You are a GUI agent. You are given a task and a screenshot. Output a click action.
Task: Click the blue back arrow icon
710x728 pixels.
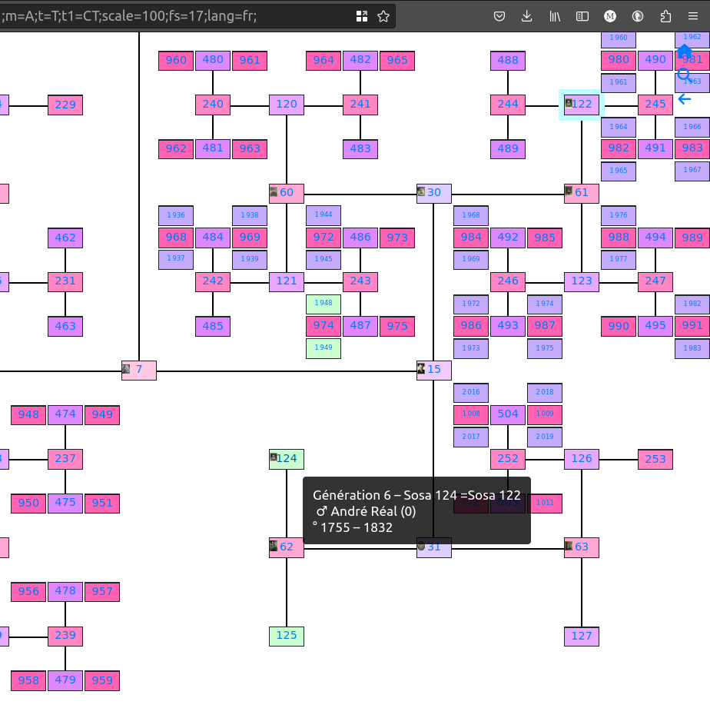click(685, 98)
